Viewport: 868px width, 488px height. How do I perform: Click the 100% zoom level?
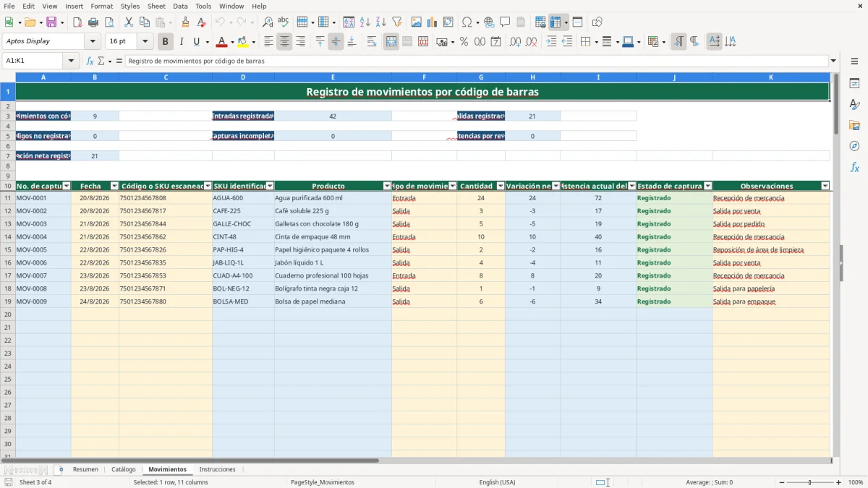tap(856, 482)
